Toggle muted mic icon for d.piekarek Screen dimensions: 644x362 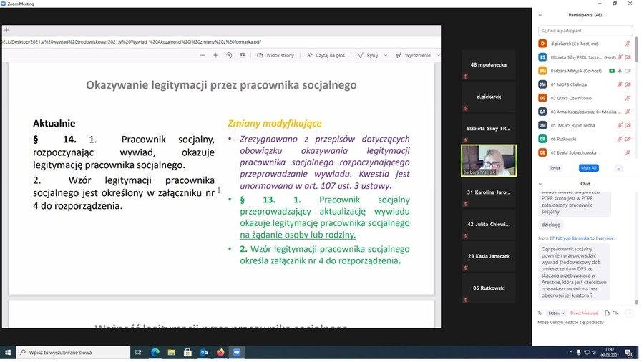[x=628, y=44]
